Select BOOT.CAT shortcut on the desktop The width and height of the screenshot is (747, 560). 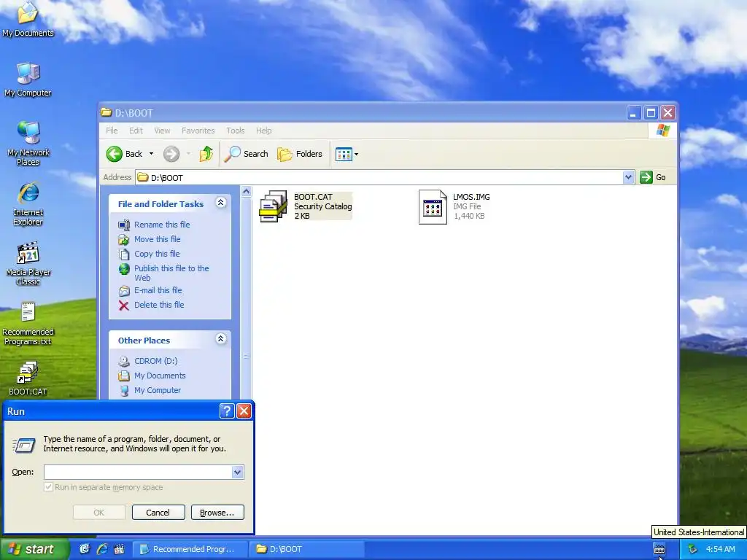pyautogui.click(x=28, y=379)
